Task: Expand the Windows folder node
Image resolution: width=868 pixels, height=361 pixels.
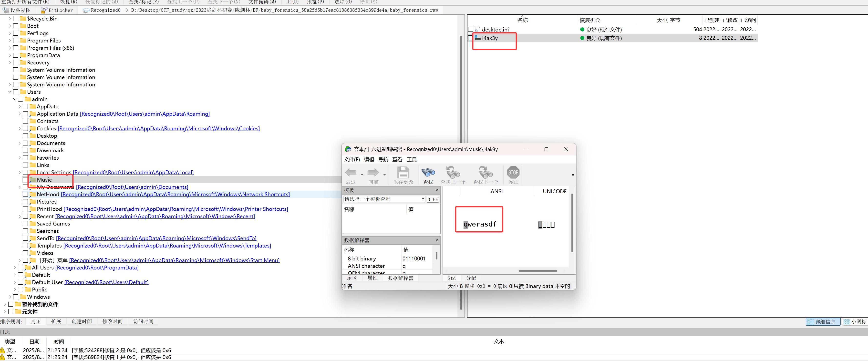Action: coord(10,297)
